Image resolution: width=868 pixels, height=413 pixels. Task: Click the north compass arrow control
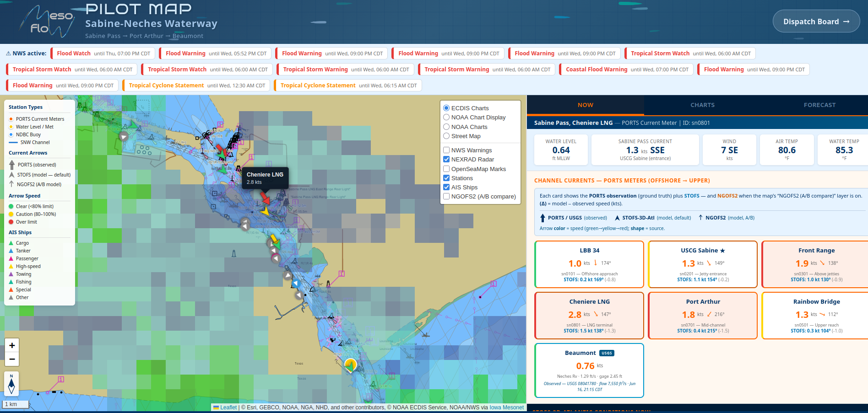click(x=11, y=384)
